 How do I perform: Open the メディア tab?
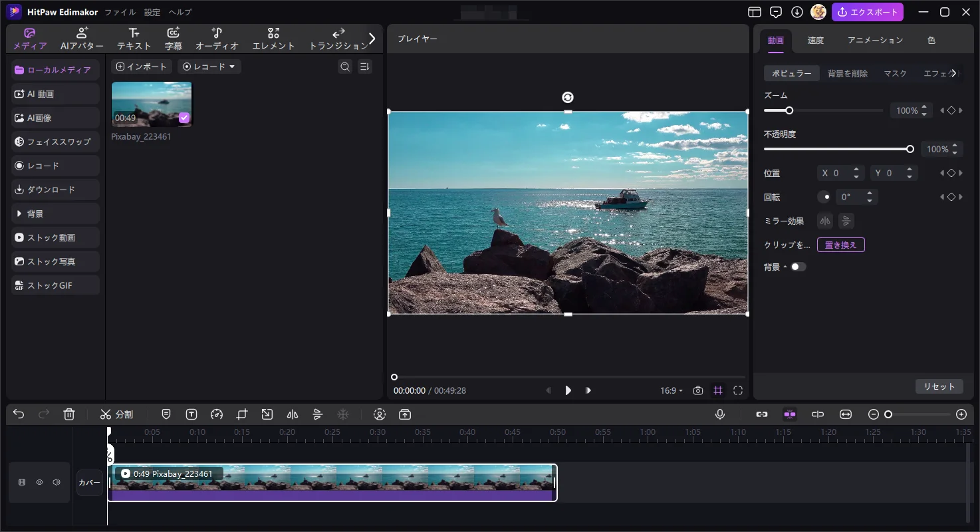coord(30,39)
